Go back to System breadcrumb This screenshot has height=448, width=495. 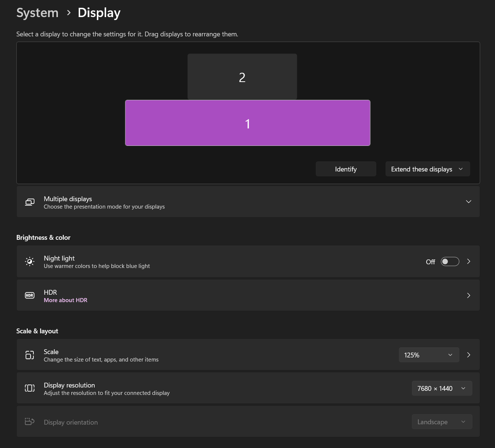point(37,13)
